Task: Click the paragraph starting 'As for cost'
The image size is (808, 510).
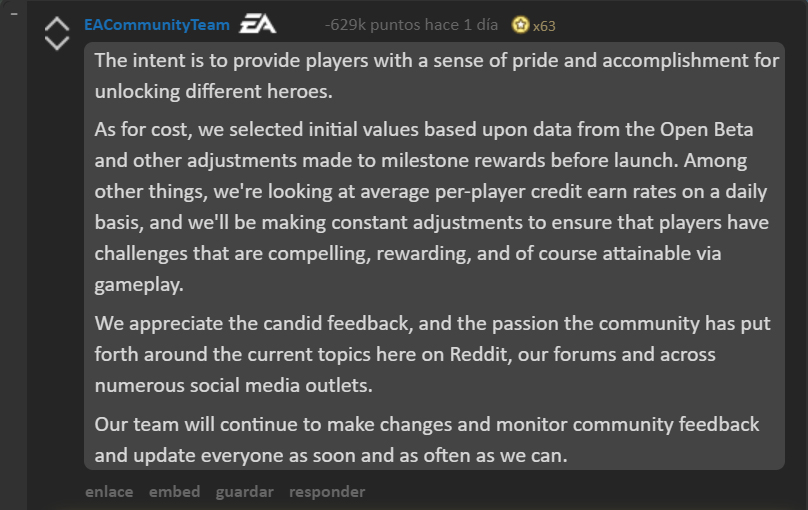Action: point(432,207)
